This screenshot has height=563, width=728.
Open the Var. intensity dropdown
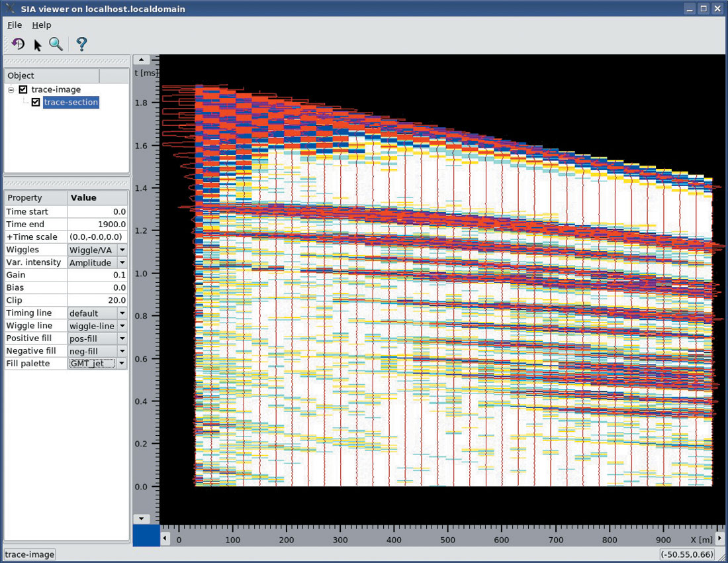pyautogui.click(x=97, y=262)
